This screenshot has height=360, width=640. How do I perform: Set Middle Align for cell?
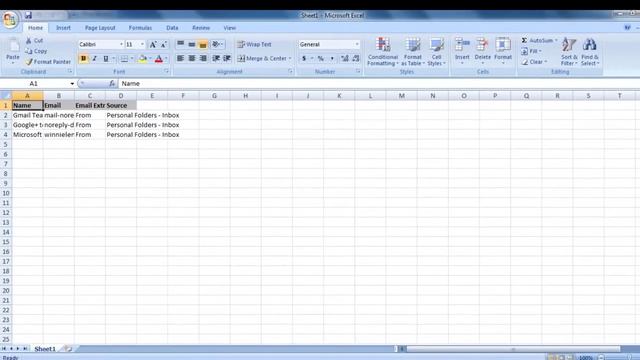(192, 44)
